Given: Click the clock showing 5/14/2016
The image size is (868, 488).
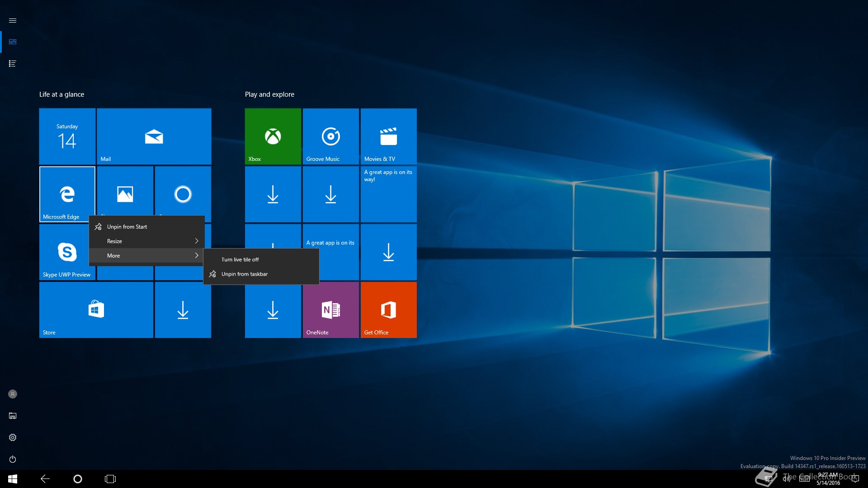Looking at the screenshot, I should pos(828,479).
